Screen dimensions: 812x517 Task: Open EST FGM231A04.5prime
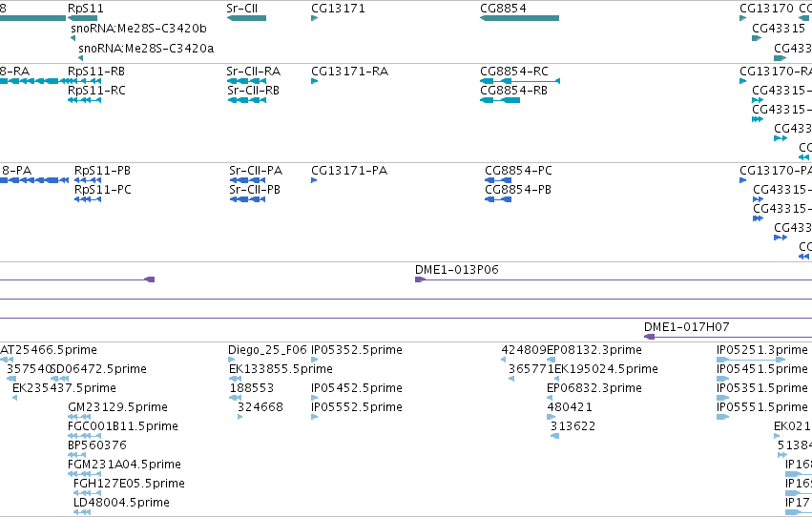tap(124, 465)
